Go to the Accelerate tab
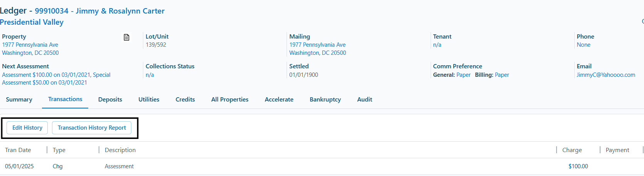 [279, 100]
